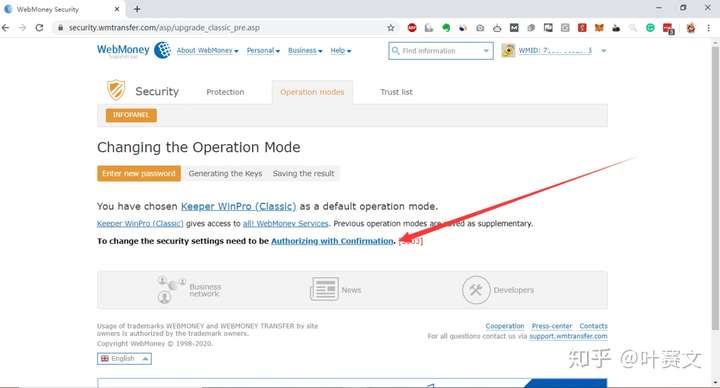Expand the Help menu

[x=341, y=51]
